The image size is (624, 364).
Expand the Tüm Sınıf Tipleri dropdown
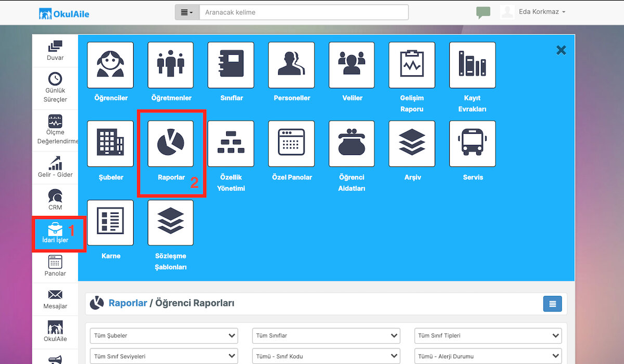(488, 335)
